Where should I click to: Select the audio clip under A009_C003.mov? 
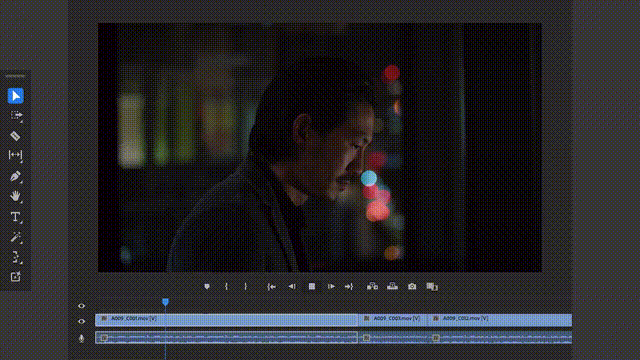click(x=393, y=338)
